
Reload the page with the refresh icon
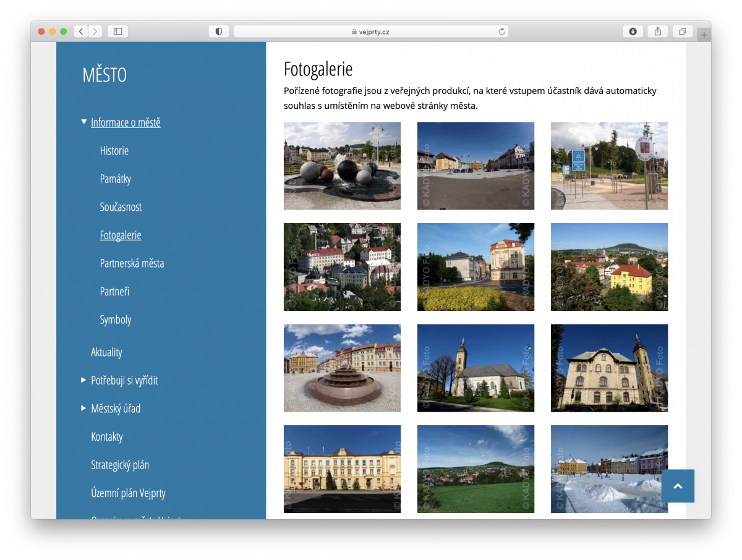501,32
